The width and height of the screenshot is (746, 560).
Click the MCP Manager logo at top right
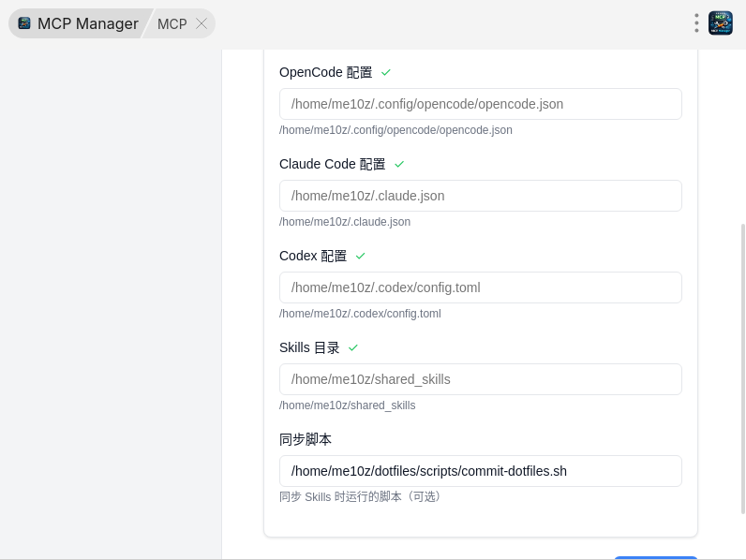tap(721, 23)
